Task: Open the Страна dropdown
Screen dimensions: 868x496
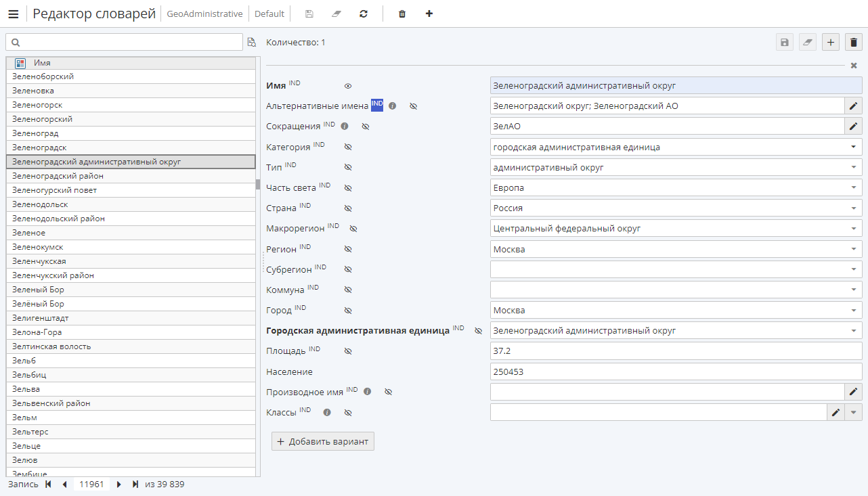Action: pos(854,208)
